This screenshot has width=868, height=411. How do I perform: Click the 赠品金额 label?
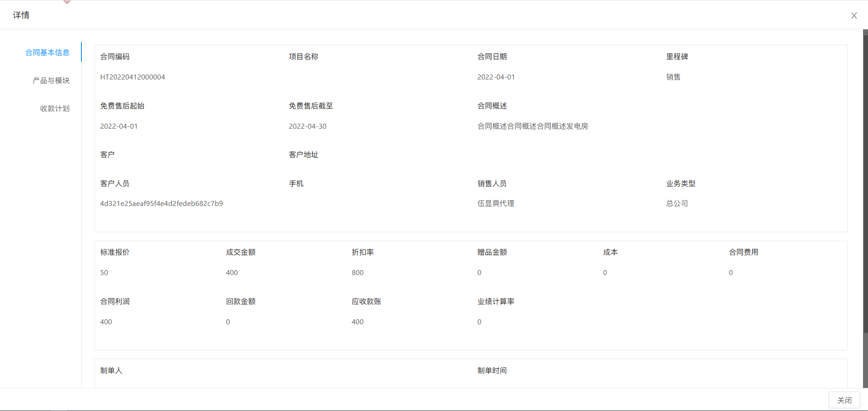point(492,252)
